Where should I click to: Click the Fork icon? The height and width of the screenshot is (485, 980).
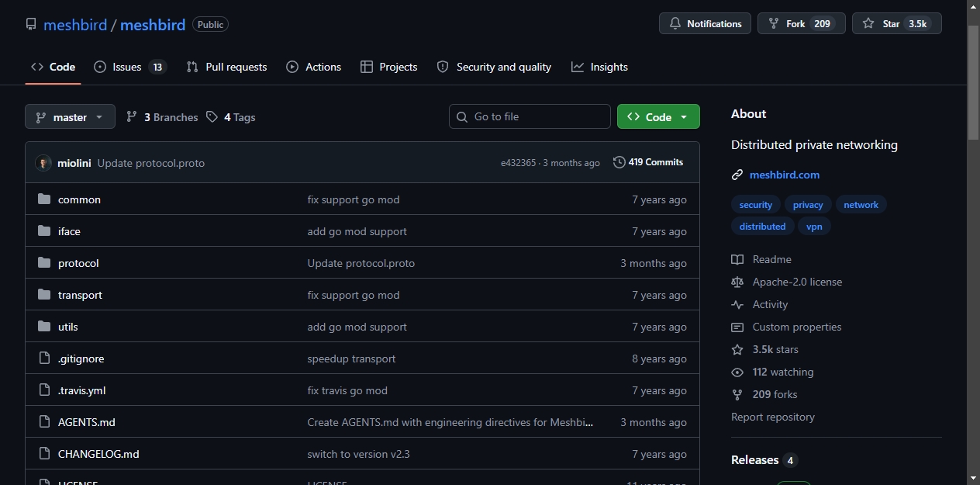[x=773, y=24]
